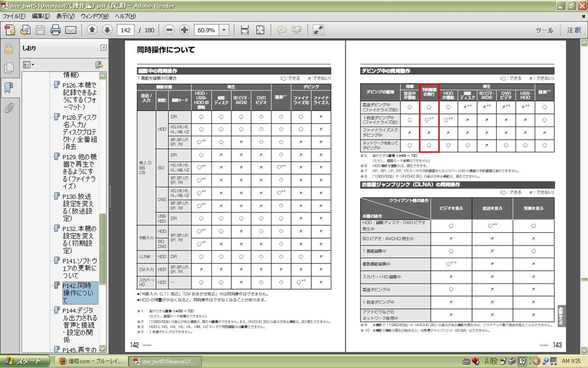The height and width of the screenshot is (368, 588).
Task: Select bookmark P144.デジタル出力される音声
Action: [x=80, y=325]
